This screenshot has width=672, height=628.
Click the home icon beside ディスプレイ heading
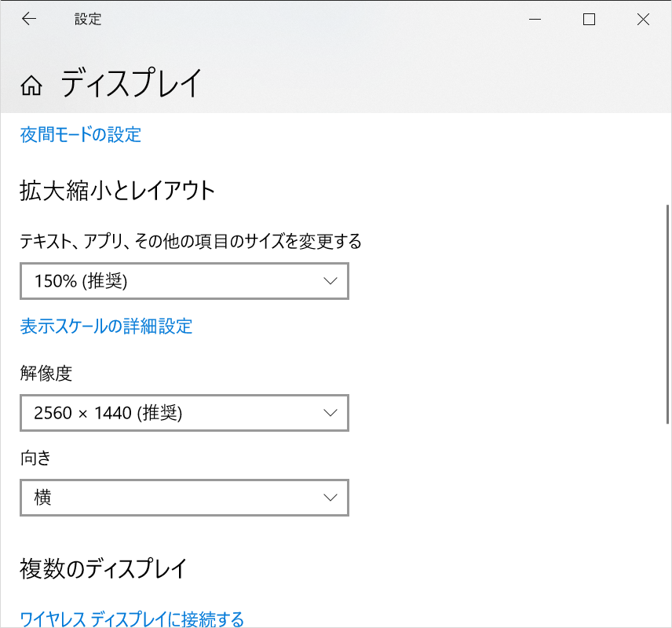point(31,85)
